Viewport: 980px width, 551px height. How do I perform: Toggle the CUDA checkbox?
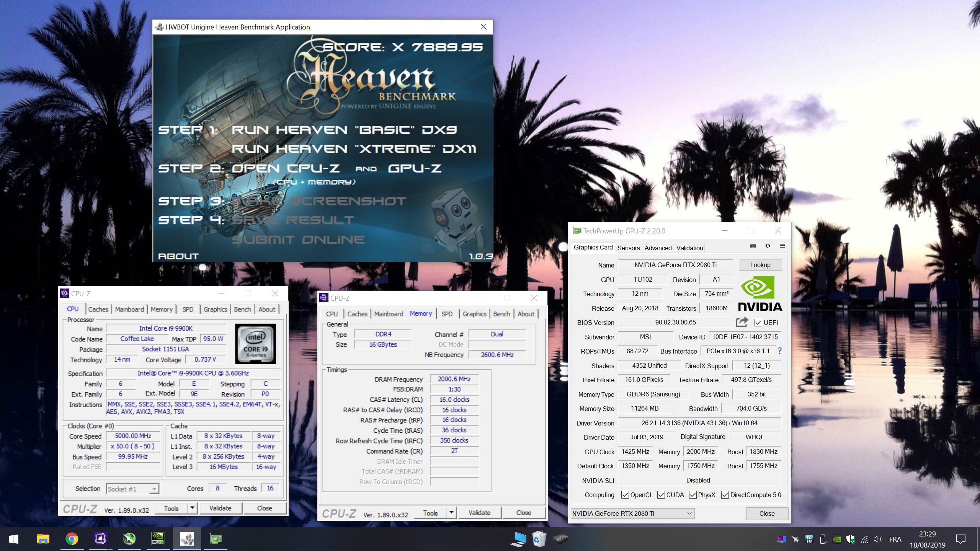(x=661, y=495)
